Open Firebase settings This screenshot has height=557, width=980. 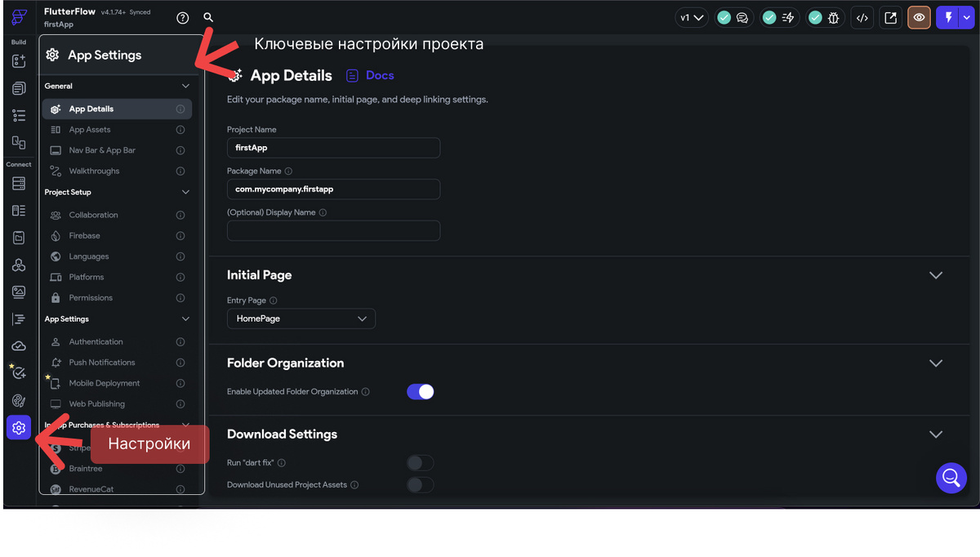(117, 236)
